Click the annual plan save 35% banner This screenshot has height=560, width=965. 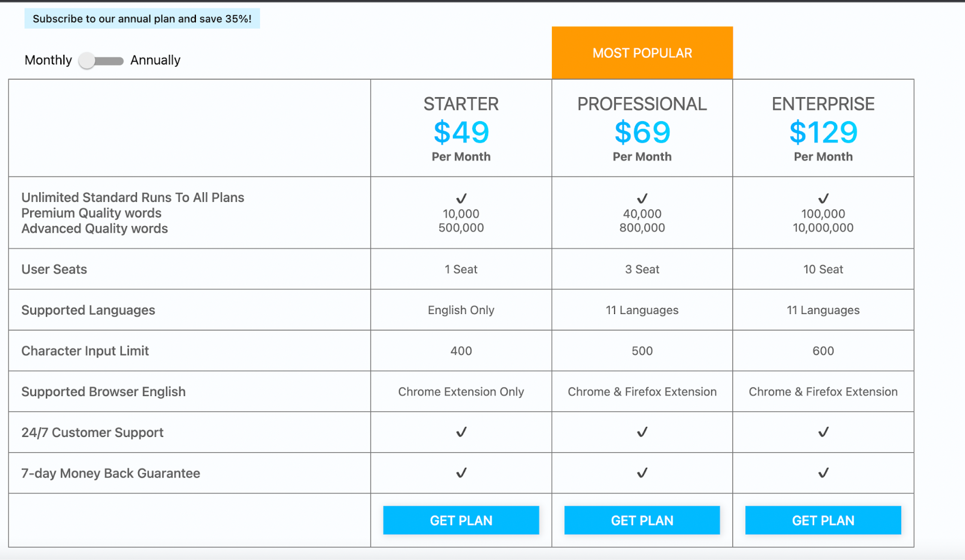[142, 19]
